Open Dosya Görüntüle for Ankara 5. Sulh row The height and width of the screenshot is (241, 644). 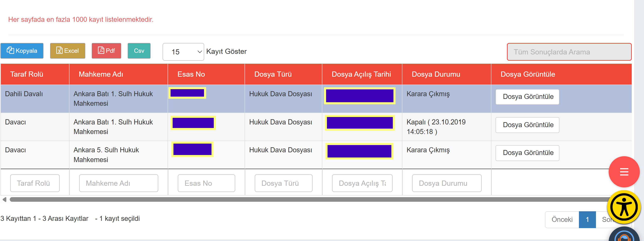tap(528, 153)
